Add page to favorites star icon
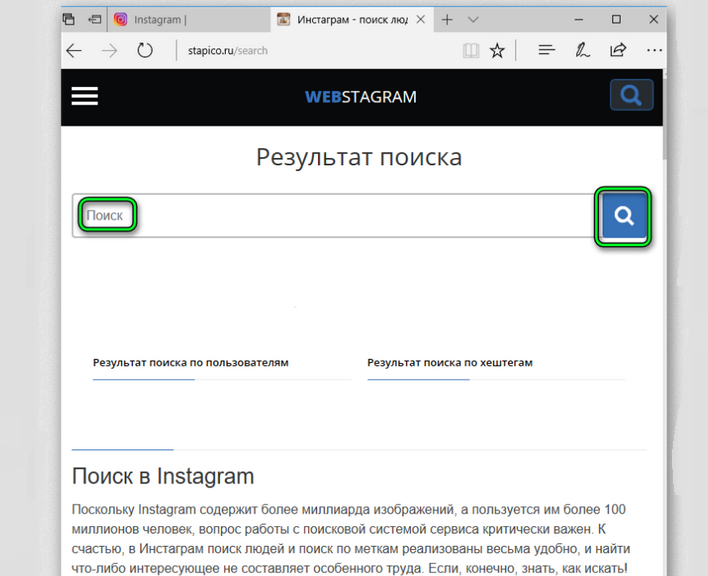Image resolution: width=708 pixels, height=576 pixels. 497,51
